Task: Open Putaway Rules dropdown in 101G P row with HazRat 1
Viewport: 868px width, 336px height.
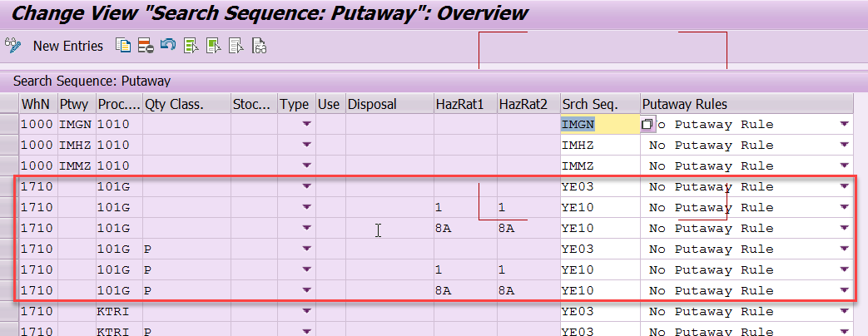Action: tap(844, 269)
